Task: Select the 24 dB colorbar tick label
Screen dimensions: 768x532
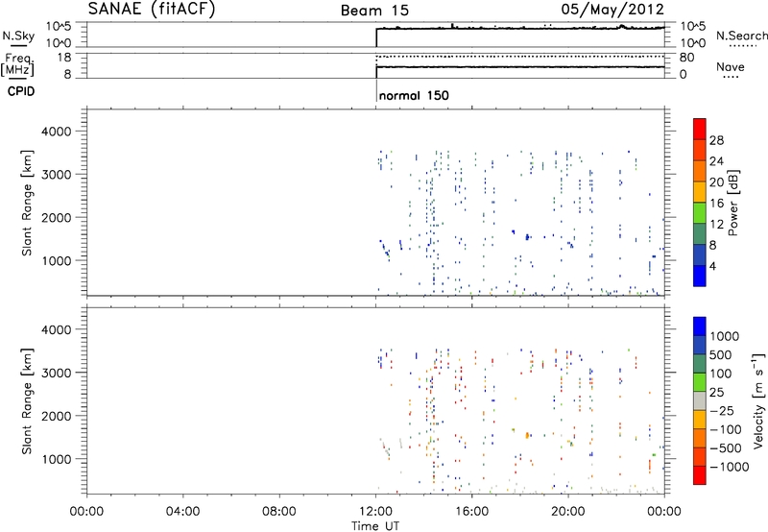Action: 716,161
